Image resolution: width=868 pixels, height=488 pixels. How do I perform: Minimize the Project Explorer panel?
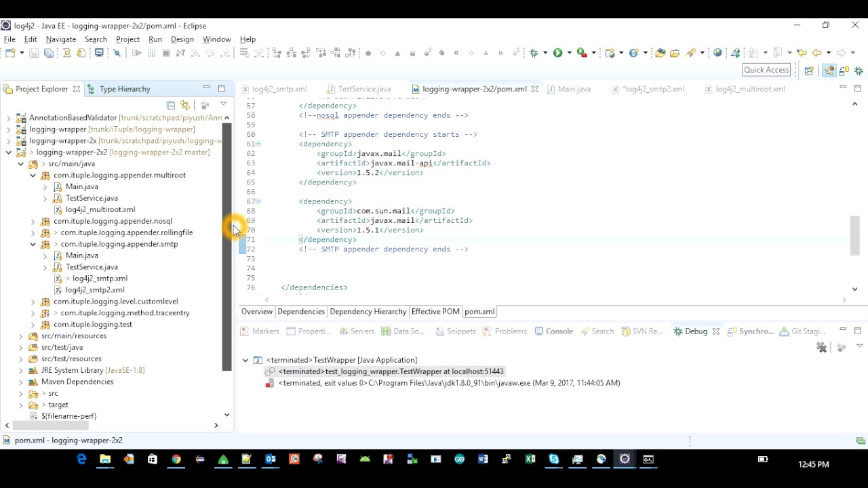(206, 87)
